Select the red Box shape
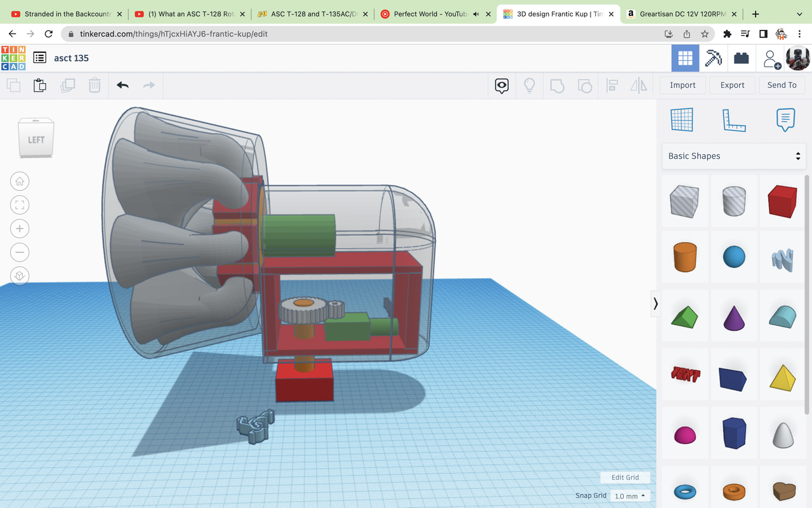This screenshot has width=812, height=508. (783, 202)
